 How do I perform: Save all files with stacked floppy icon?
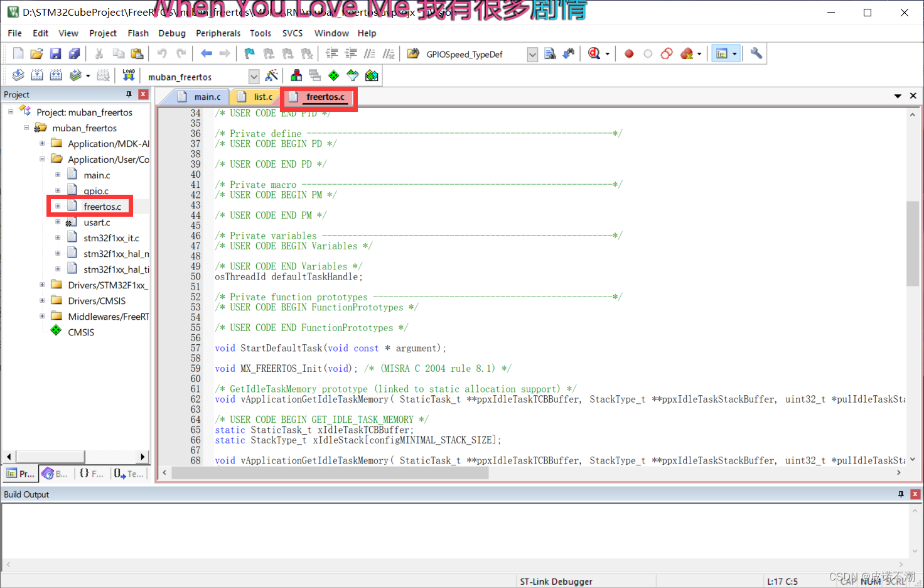pyautogui.click(x=74, y=54)
